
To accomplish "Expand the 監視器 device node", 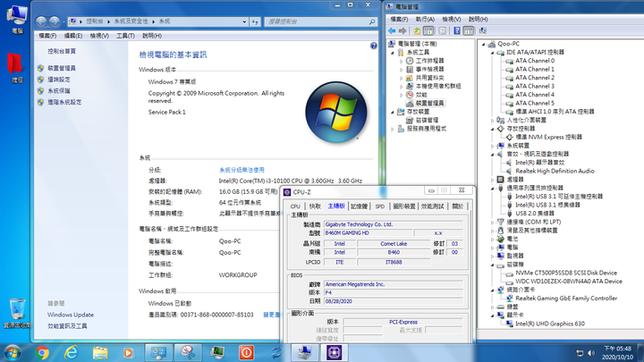I will click(493, 257).
